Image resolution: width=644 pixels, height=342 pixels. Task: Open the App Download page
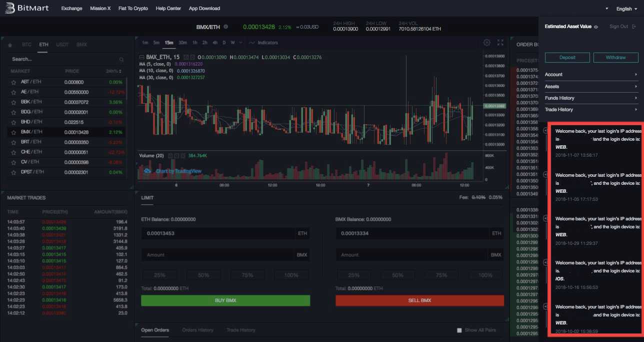pyautogui.click(x=204, y=9)
